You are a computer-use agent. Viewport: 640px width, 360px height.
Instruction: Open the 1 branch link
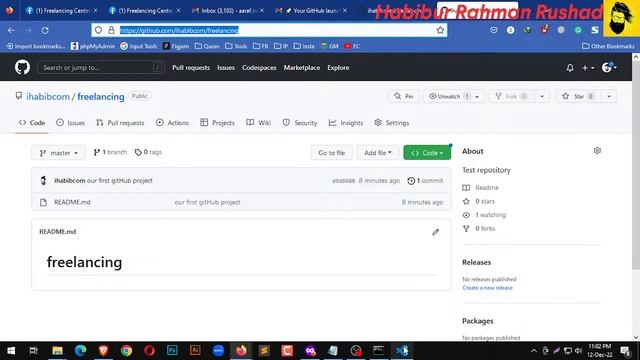(110, 152)
